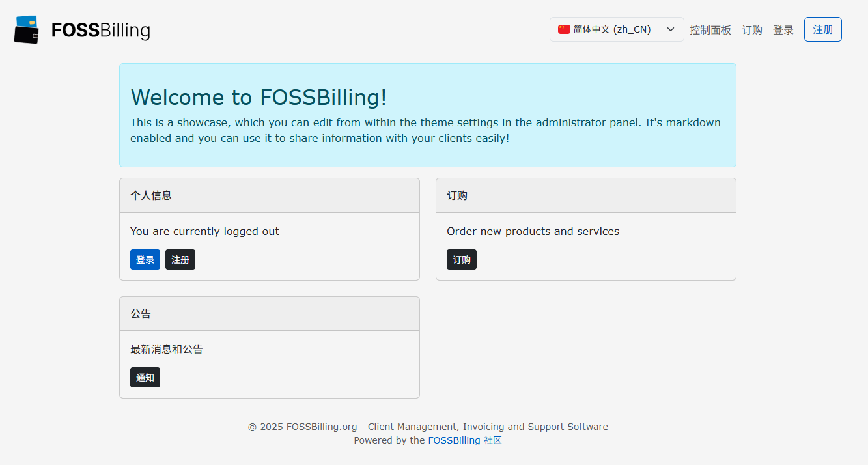Click the blue 登录 button in 个人信息 card

[145, 260]
